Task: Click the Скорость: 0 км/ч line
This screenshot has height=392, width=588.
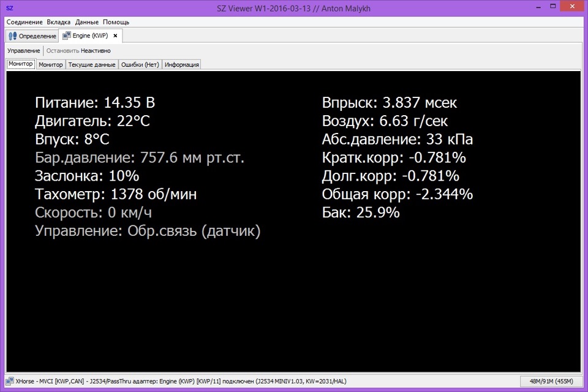Action: tap(93, 213)
